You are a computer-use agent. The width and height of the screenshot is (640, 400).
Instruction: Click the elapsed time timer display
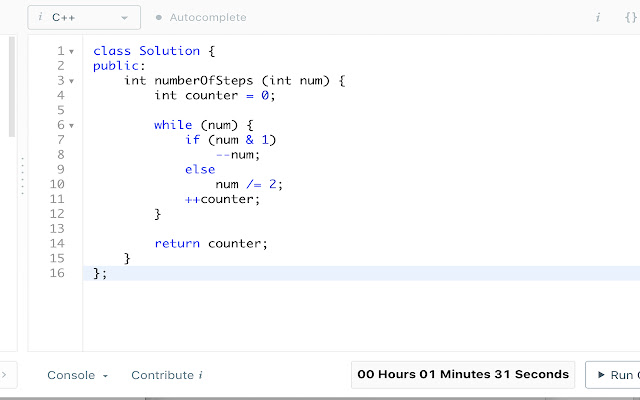pos(463,374)
